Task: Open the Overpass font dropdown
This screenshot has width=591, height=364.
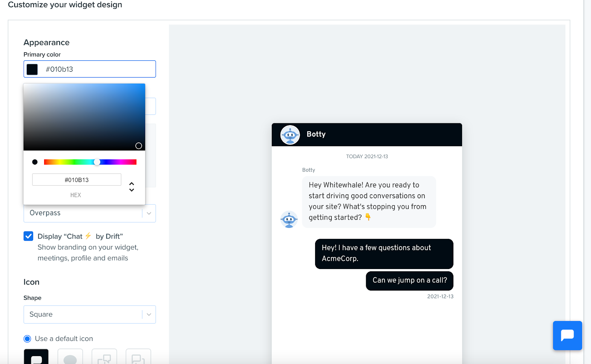Action: coord(90,213)
